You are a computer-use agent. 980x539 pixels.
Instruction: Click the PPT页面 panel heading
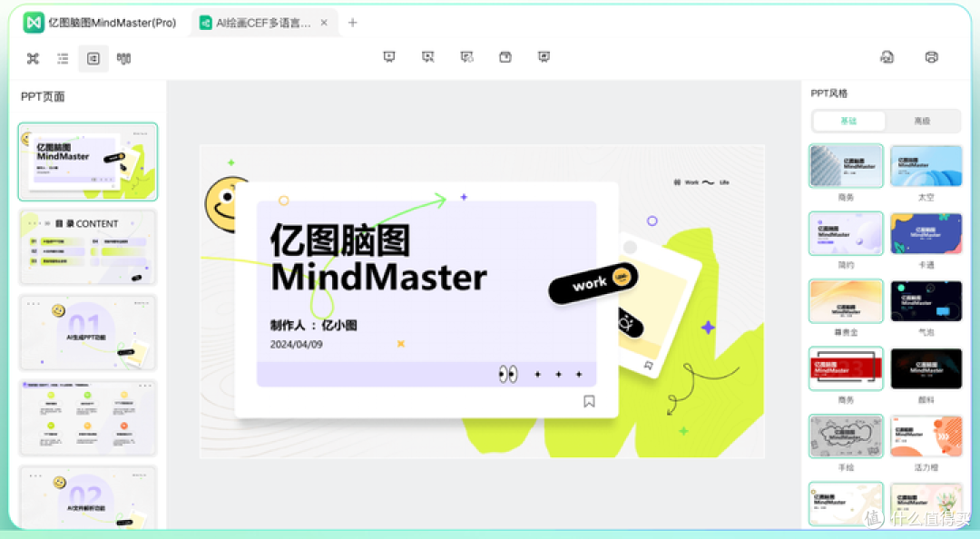pyautogui.click(x=43, y=97)
